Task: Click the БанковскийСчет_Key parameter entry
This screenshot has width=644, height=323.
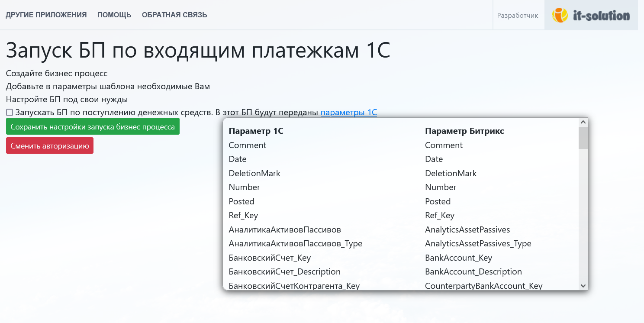Action: coord(270,258)
